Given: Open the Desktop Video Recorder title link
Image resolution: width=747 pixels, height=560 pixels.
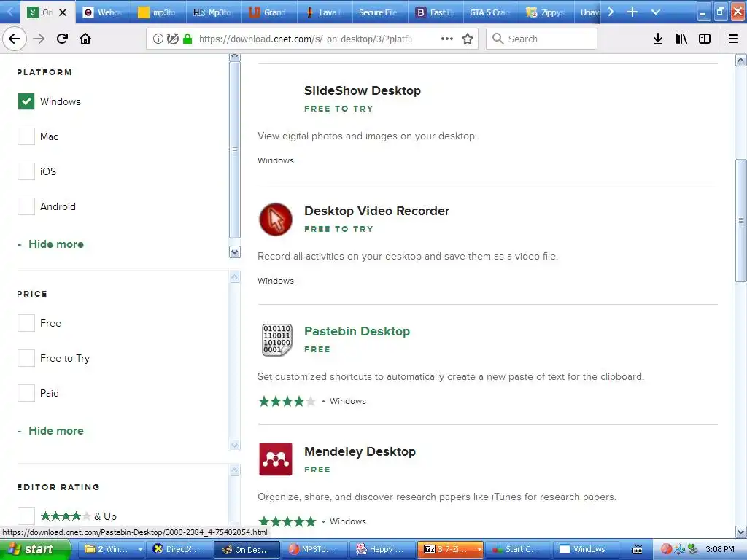Looking at the screenshot, I should [377, 211].
